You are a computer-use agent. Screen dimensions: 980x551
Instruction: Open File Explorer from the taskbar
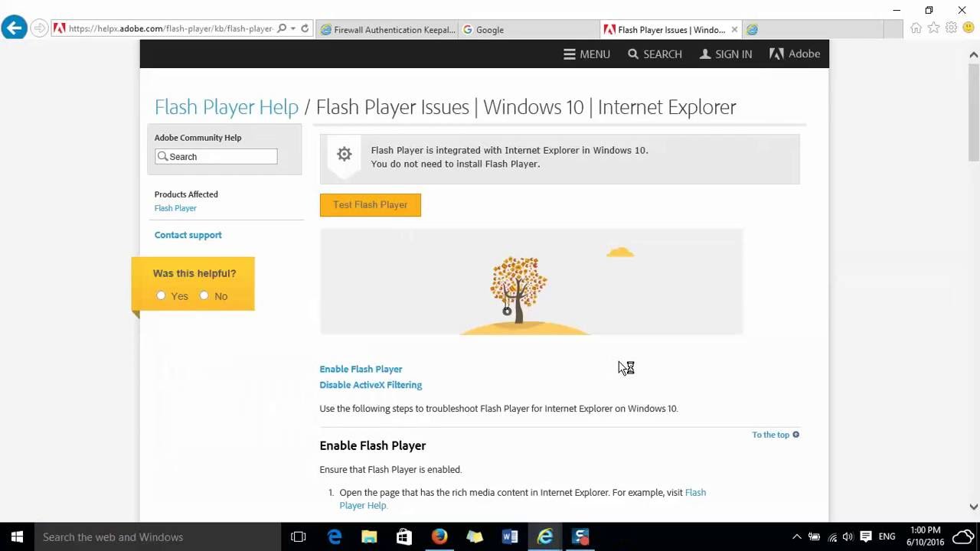(x=369, y=537)
